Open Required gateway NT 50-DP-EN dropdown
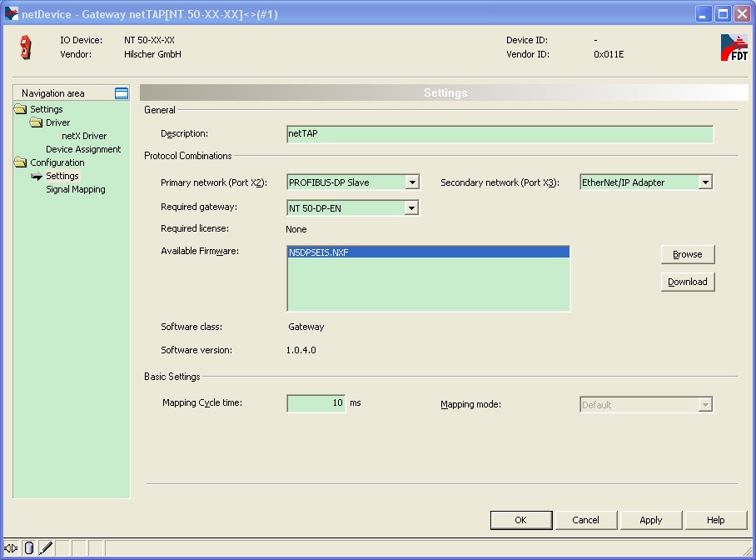The image size is (756, 560). pos(353,208)
